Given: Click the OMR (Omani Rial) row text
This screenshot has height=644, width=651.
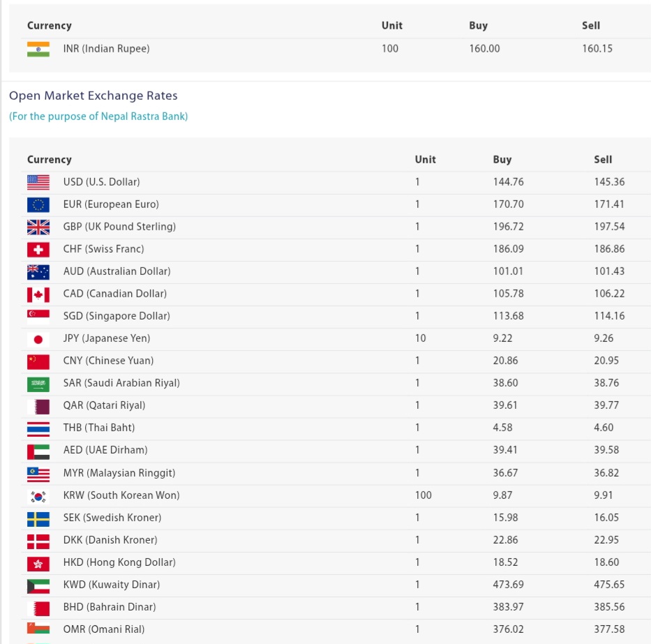Looking at the screenshot, I should (103, 629).
